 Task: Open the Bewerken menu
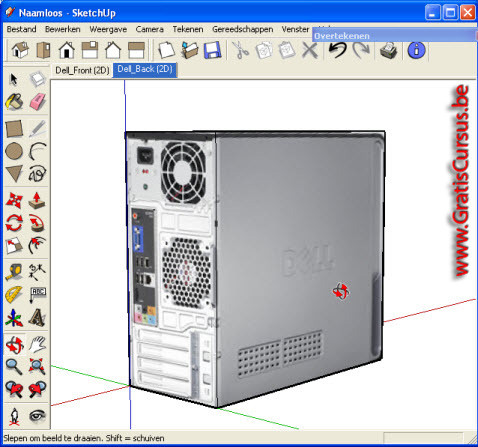point(63,29)
